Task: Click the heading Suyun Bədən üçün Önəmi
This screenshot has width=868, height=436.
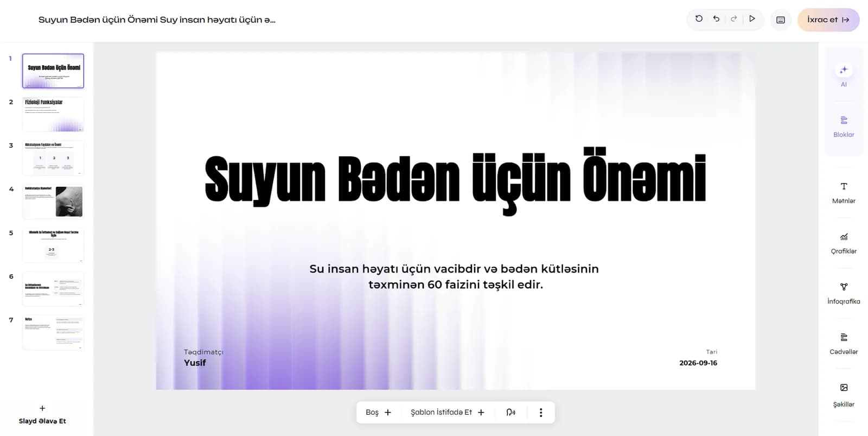Action: tap(455, 180)
